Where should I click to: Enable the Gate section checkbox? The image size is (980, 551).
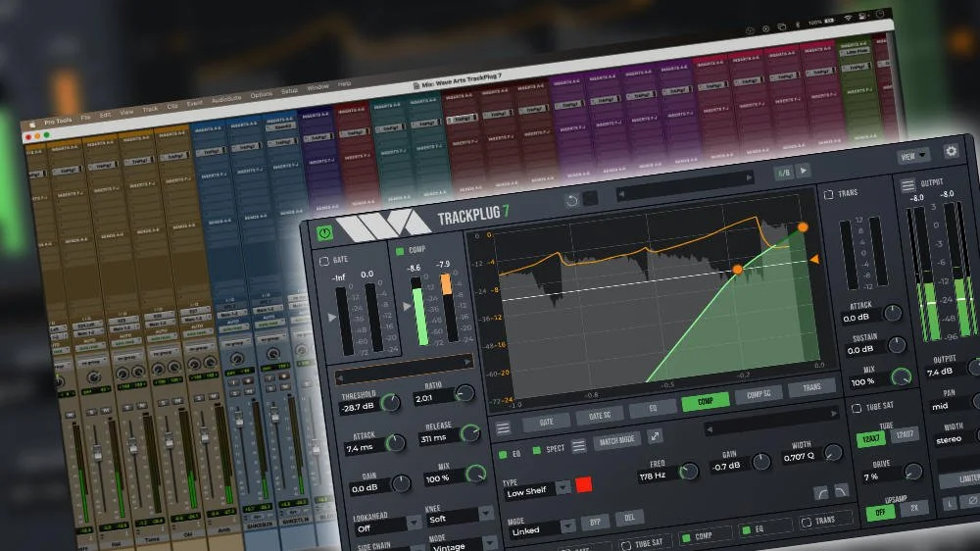click(323, 261)
